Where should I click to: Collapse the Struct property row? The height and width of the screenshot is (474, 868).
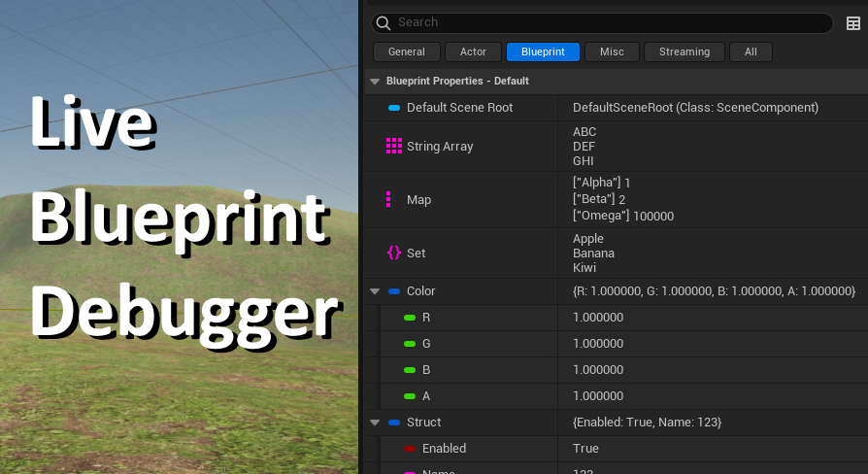(x=375, y=423)
